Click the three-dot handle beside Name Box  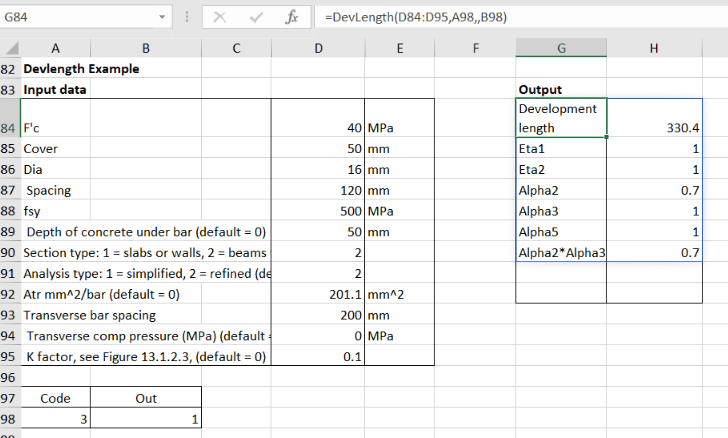pyautogui.click(x=187, y=18)
